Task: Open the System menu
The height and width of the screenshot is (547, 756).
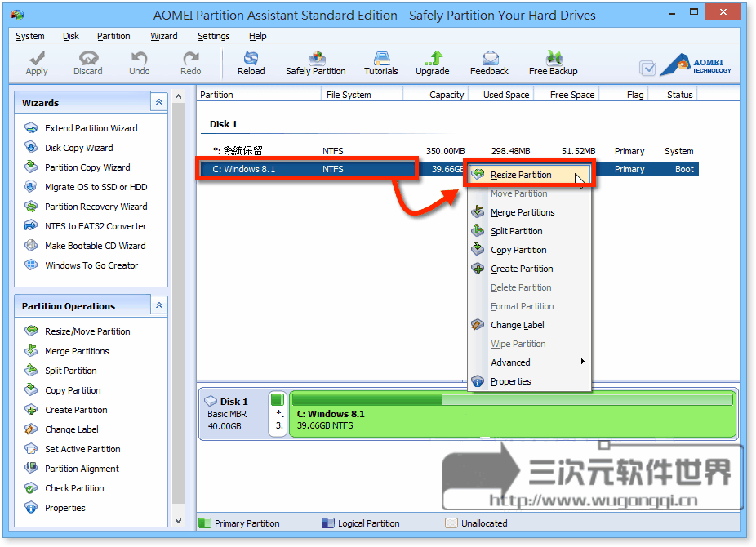Action: pos(30,36)
